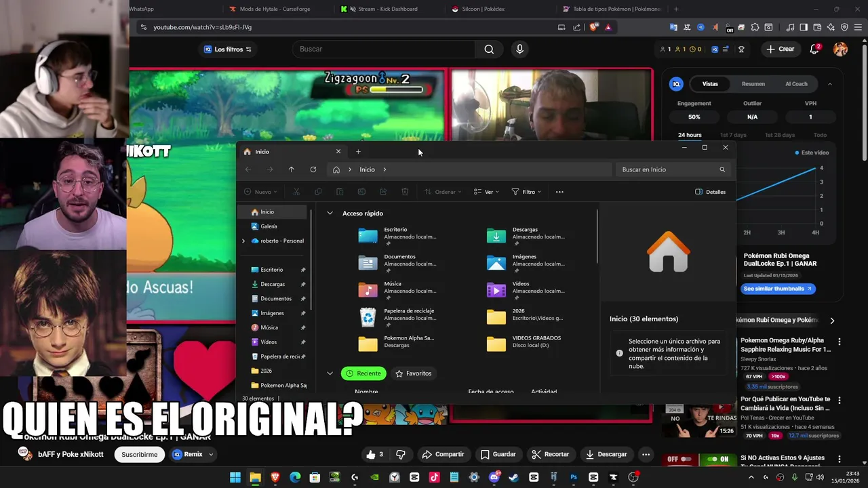Image resolution: width=868 pixels, height=488 pixels.
Task: Open the Filtro dropdown
Action: (526, 192)
